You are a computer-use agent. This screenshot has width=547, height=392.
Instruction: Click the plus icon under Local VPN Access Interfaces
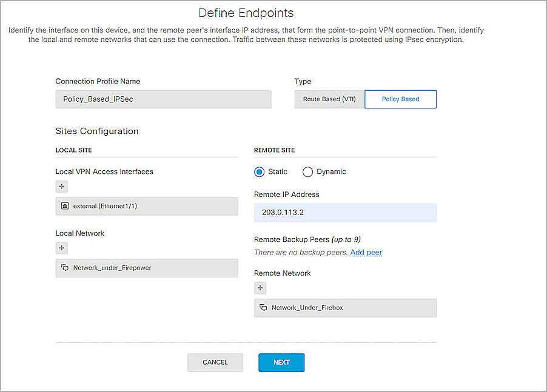point(61,186)
